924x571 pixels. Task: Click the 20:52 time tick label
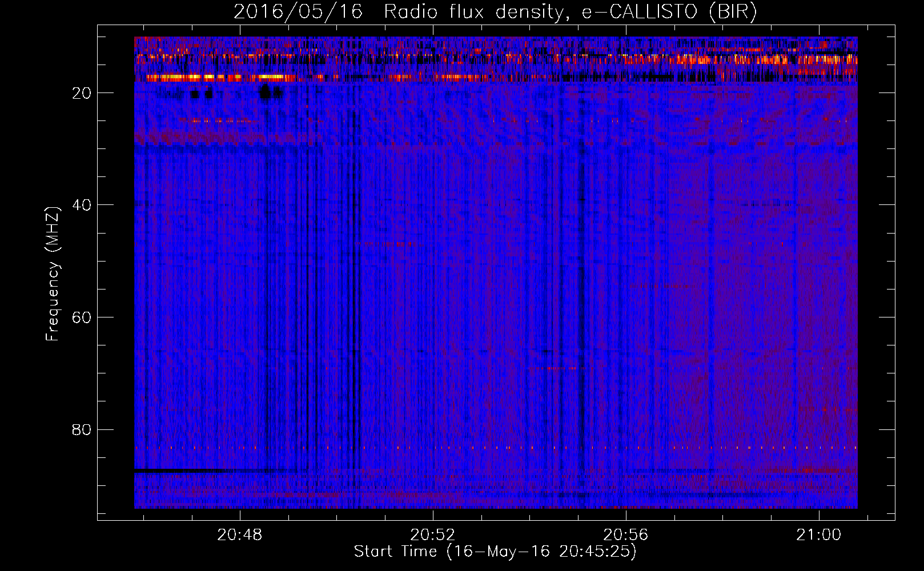[433, 535]
